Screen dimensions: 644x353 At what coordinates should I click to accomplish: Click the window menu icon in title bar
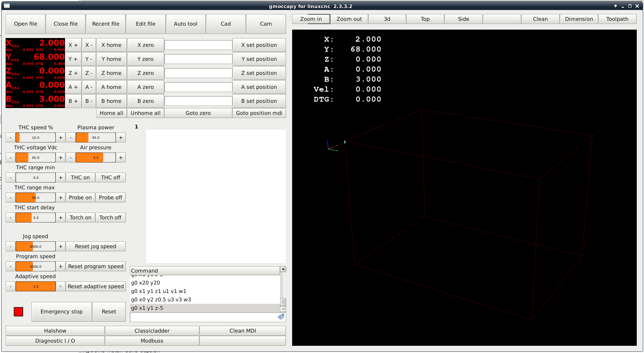pos(6,6)
